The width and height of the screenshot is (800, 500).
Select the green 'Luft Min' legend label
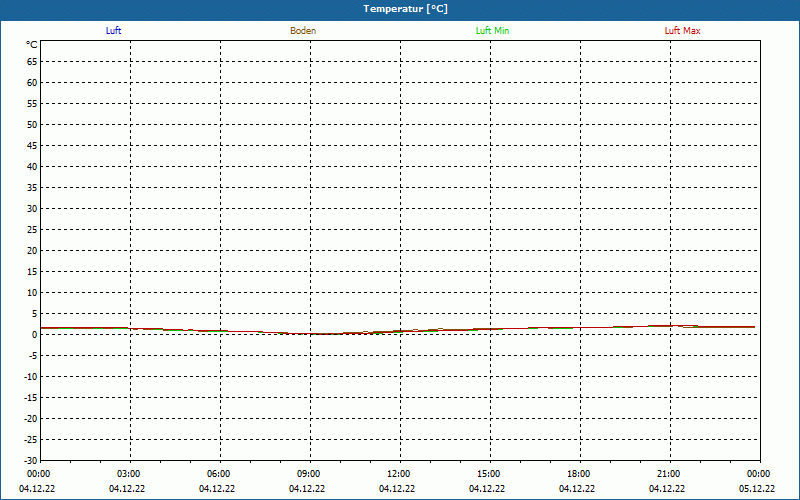pyautogui.click(x=492, y=31)
